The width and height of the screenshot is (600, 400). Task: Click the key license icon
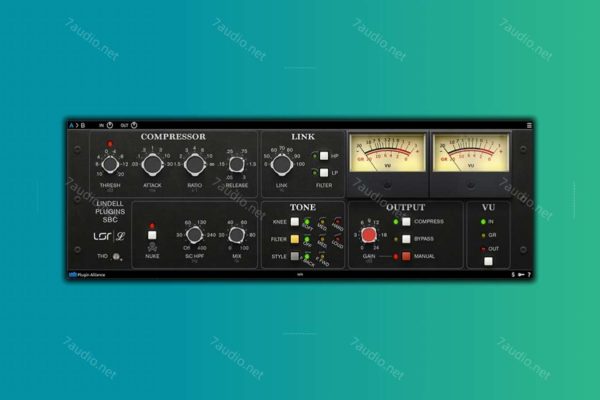[x=521, y=274]
